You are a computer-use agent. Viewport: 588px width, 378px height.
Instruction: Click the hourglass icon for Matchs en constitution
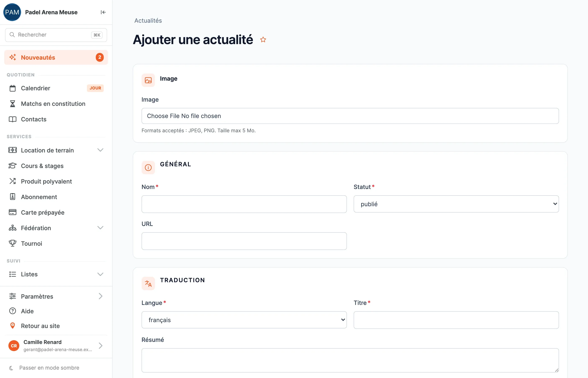click(13, 104)
